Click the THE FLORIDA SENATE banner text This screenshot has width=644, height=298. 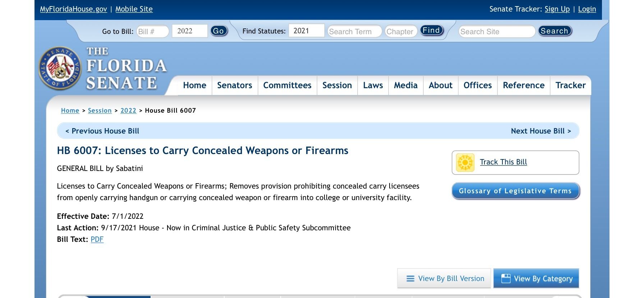[126, 68]
